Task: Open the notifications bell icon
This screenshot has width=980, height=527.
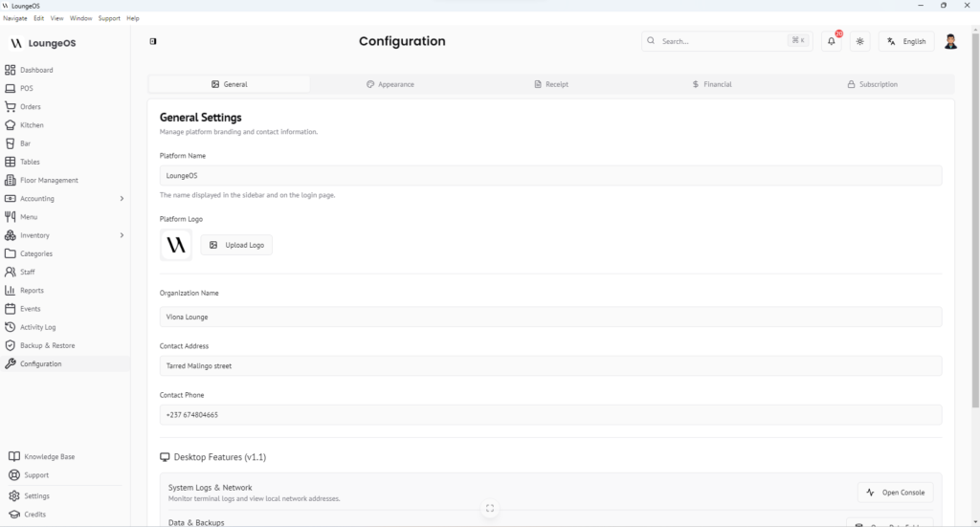Action: point(832,41)
